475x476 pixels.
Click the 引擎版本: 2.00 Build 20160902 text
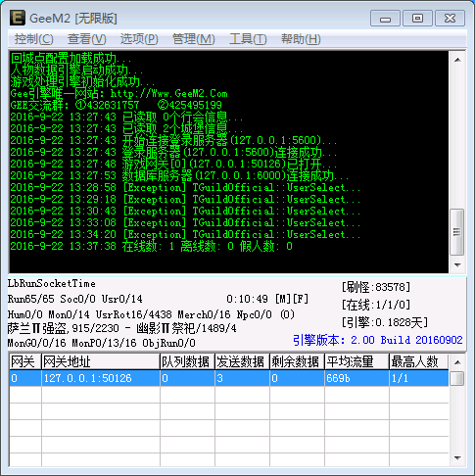tap(378, 340)
